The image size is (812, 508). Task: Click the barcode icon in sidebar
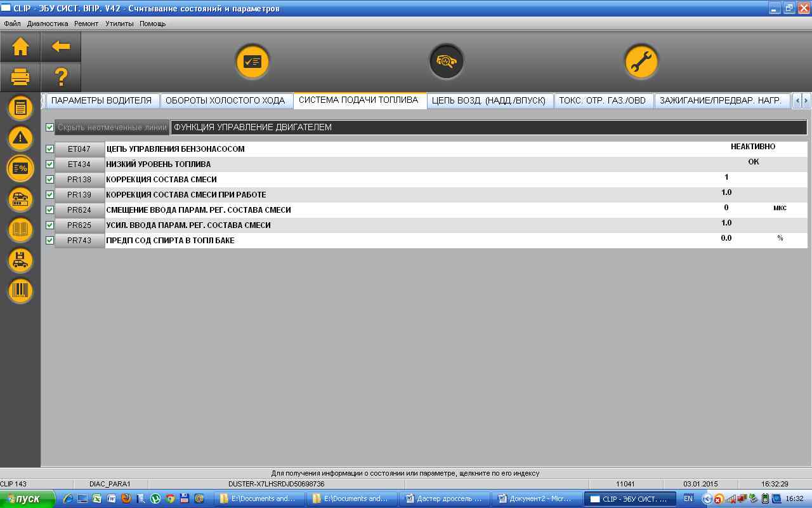[x=20, y=291]
